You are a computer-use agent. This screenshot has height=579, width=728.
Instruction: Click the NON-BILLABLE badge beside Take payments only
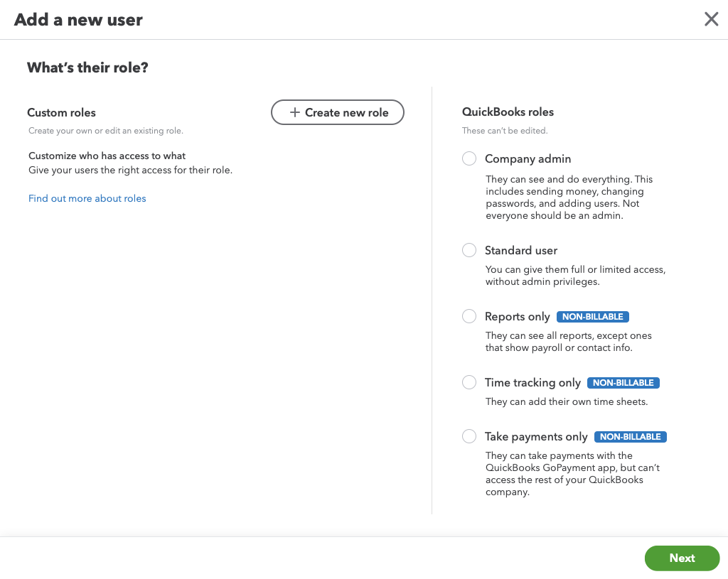click(x=631, y=437)
